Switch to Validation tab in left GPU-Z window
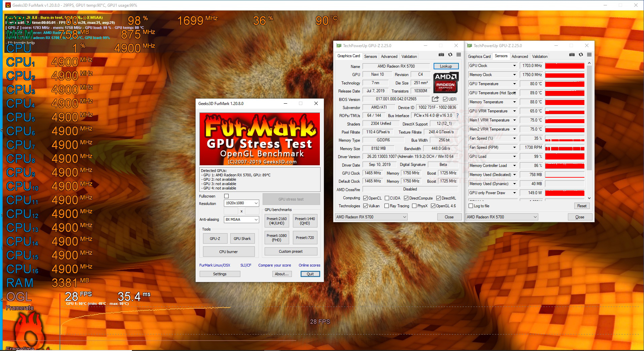 point(409,57)
